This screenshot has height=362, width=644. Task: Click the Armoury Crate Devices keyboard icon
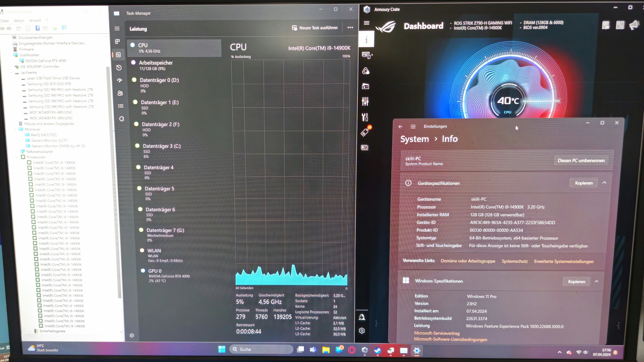coord(366,55)
